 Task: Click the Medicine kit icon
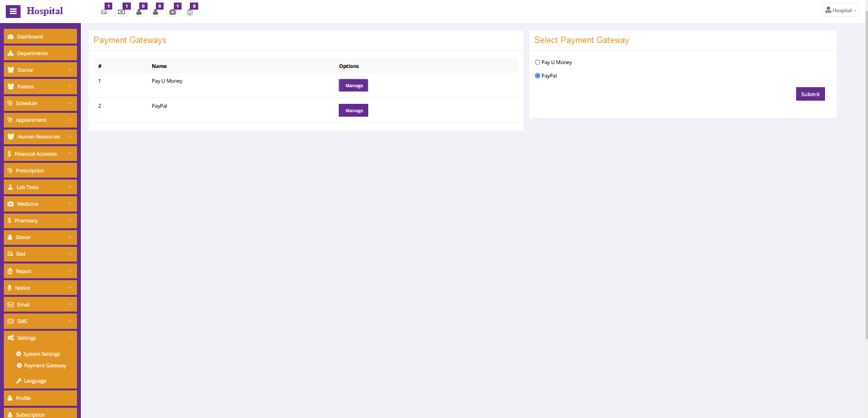(10, 204)
